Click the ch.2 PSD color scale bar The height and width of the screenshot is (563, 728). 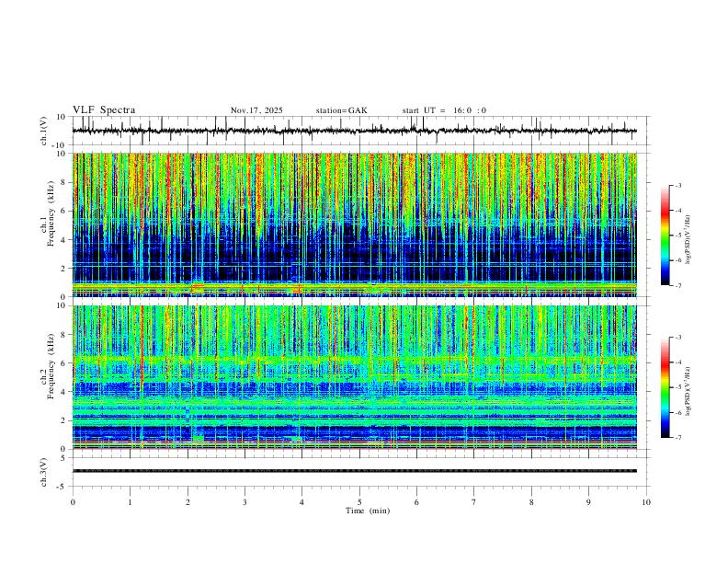pyautogui.click(x=665, y=387)
